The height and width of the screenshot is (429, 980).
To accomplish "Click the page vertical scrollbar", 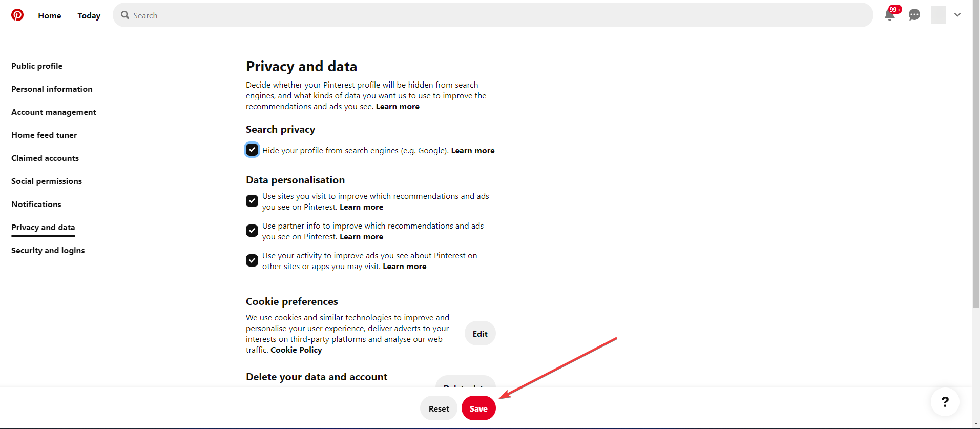I will coord(976,154).
